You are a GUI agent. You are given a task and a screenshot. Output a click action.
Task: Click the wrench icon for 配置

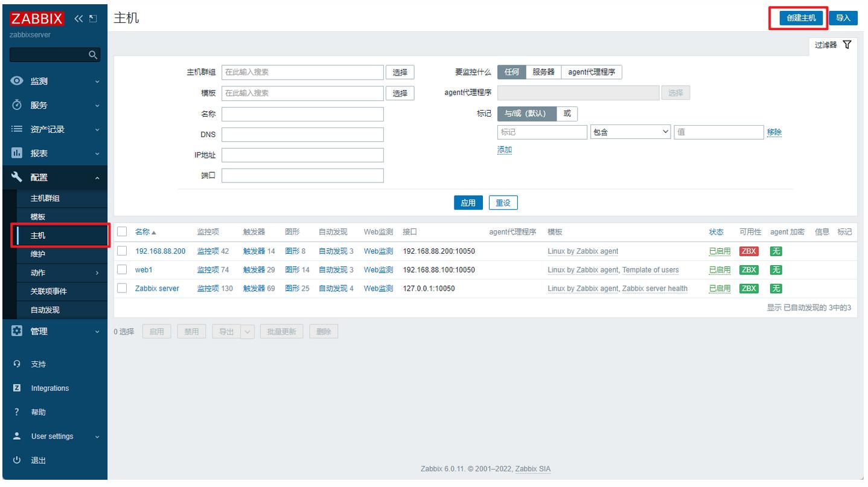click(18, 178)
